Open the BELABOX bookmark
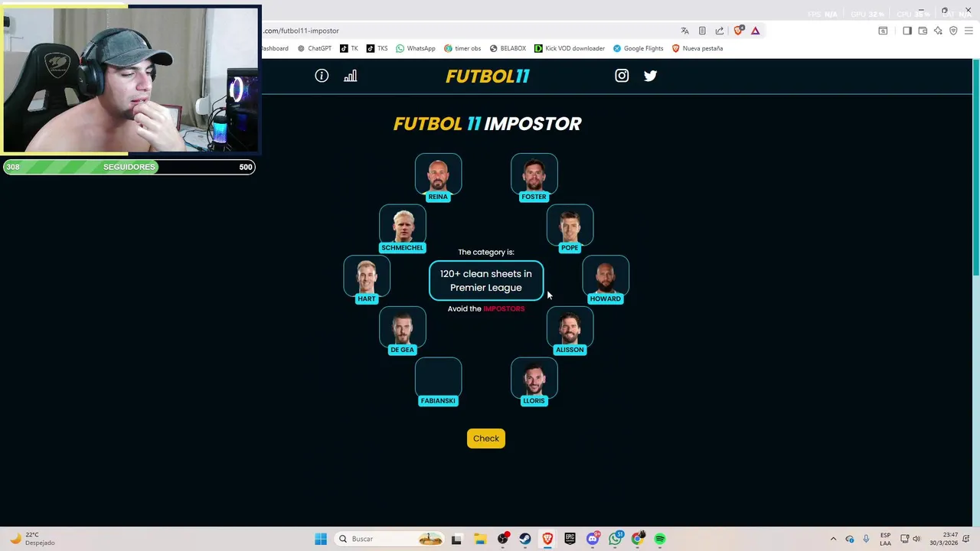Image resolution: width=980 pixels, height=551 pixels. click(508, 48)
